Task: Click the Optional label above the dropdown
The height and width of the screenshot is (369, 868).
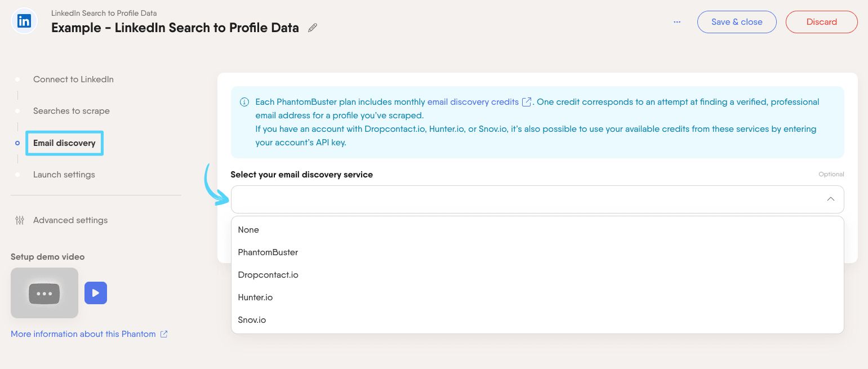Action: [831, 175]
